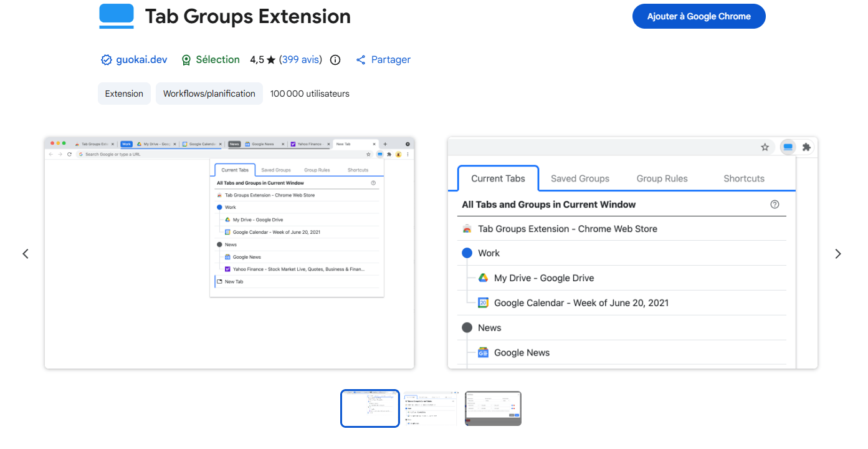This screenshot has height=449, width=868.
Task: Select the Extension category chip
Action: 124,93
